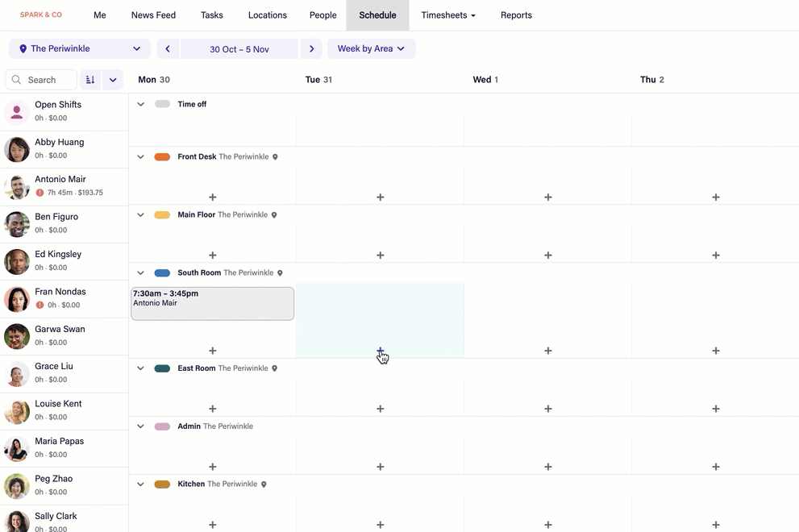Add a shift in South Room on Tuesday
Screen dimensions: 799x532
[x=381, y=351]
